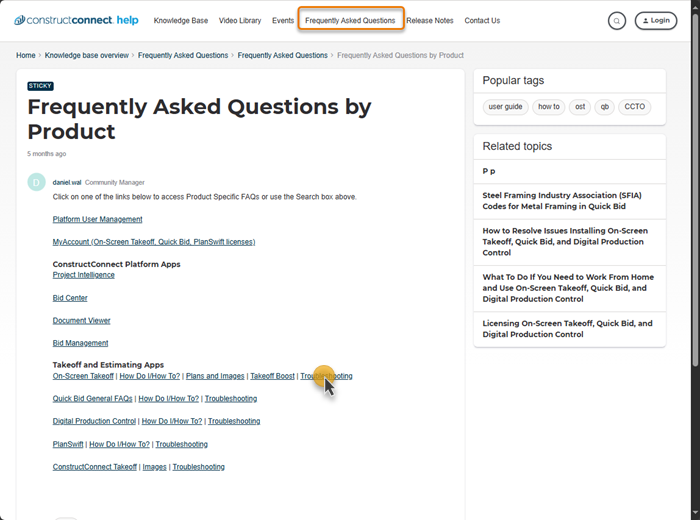Open ConstructConnect Takeoff link
The height and width of the screenshot is (520, 700).
coord(95,467)
